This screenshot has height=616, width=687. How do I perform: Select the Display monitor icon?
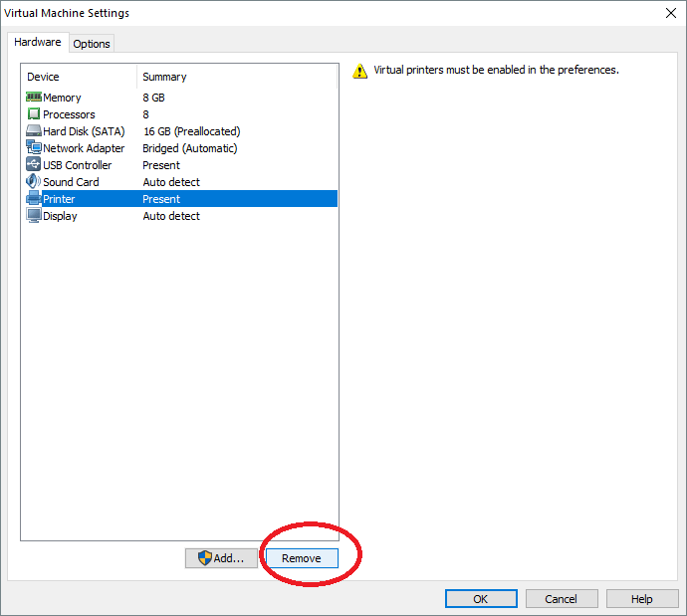(x=34, y=216)
